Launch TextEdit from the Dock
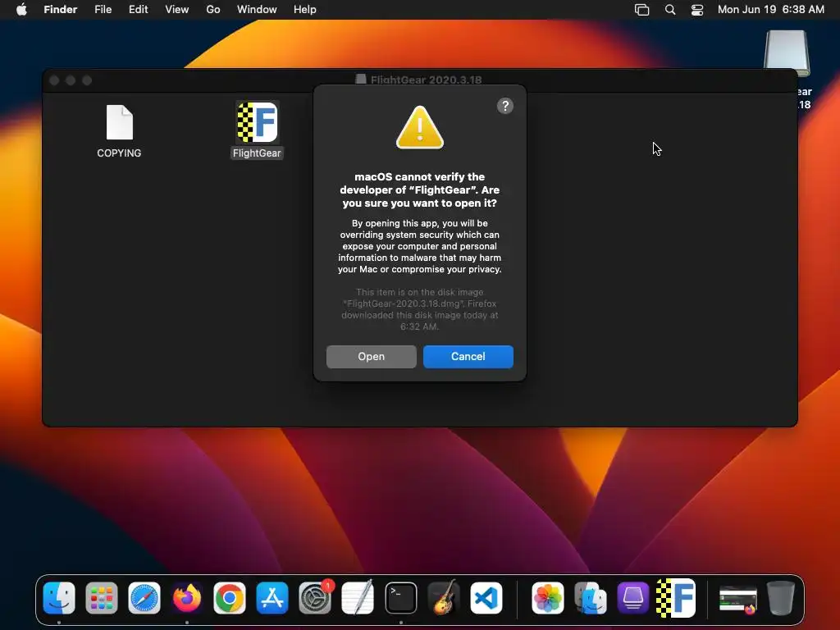The image size is (840, 630). [358, 598]
